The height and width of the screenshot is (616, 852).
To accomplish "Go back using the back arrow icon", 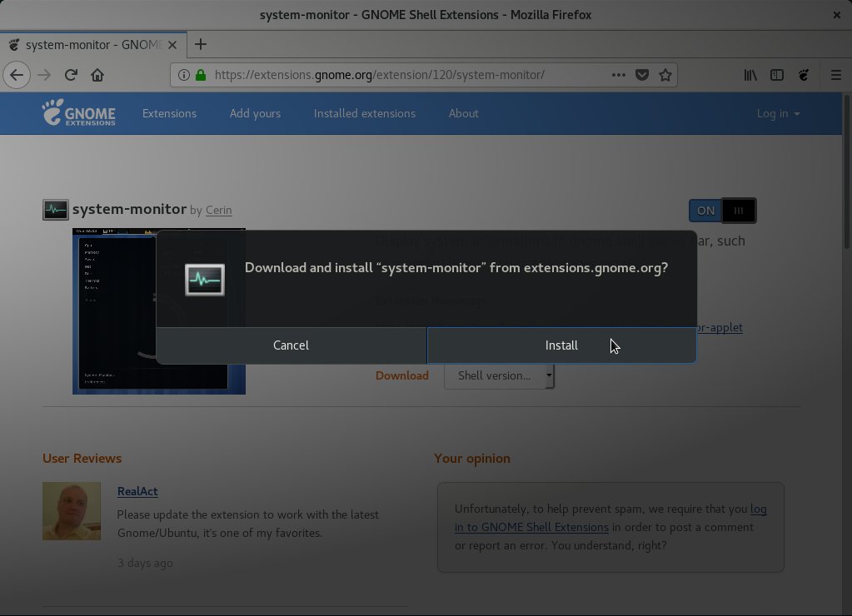I will click(17, 75).
